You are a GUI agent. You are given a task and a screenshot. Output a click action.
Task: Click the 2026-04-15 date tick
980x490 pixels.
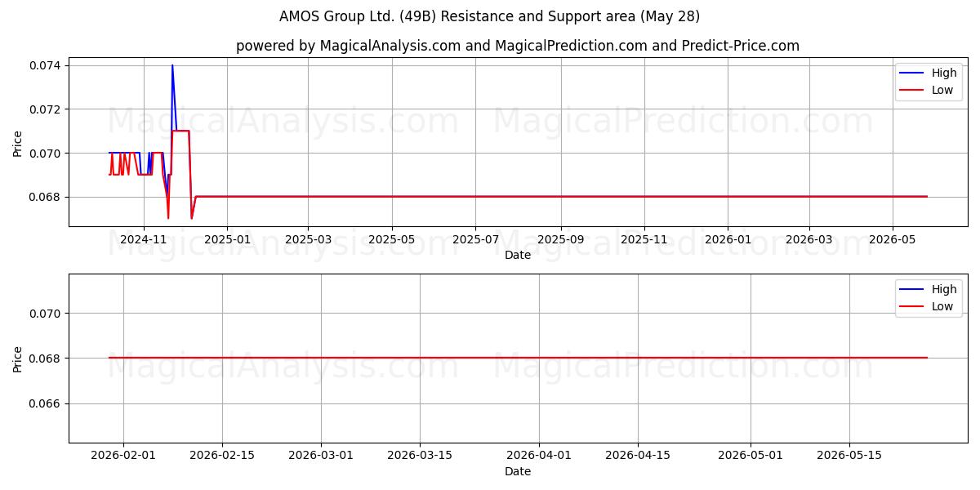tap(638, 456)
